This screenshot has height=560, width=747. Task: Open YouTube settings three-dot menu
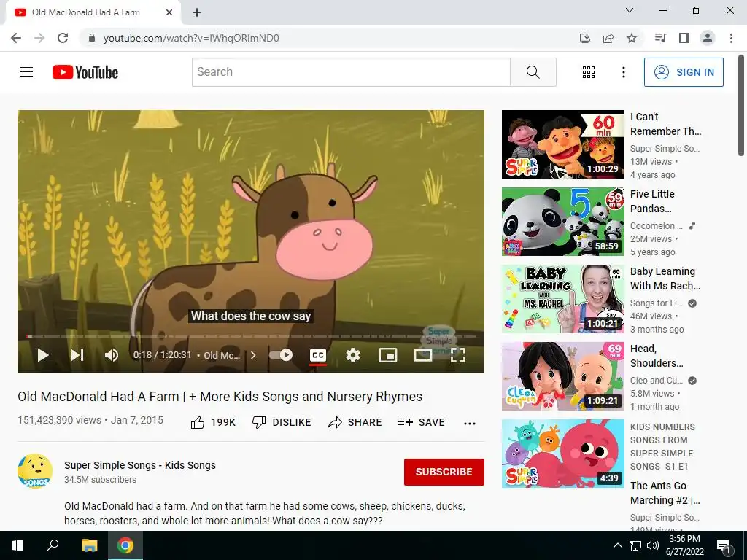point(623,72)
